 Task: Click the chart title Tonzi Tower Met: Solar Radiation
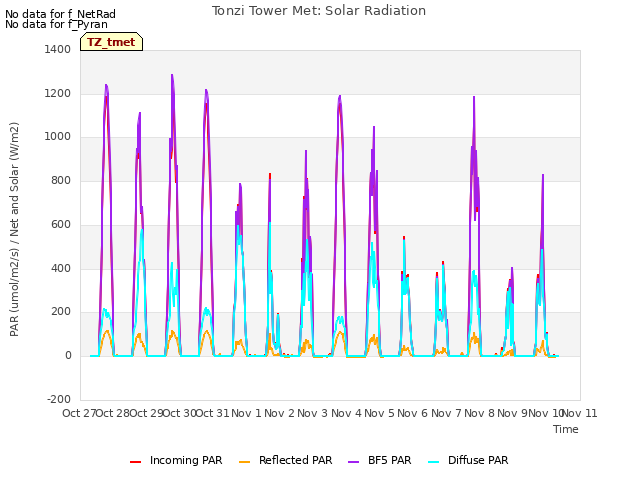click(x=319, y=11)
